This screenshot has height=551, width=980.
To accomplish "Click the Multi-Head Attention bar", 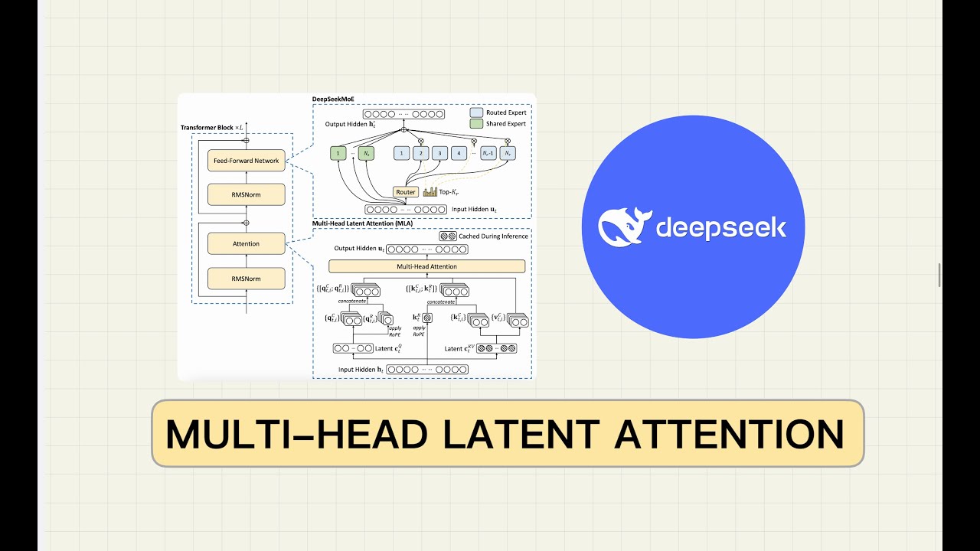I will 426,266.
